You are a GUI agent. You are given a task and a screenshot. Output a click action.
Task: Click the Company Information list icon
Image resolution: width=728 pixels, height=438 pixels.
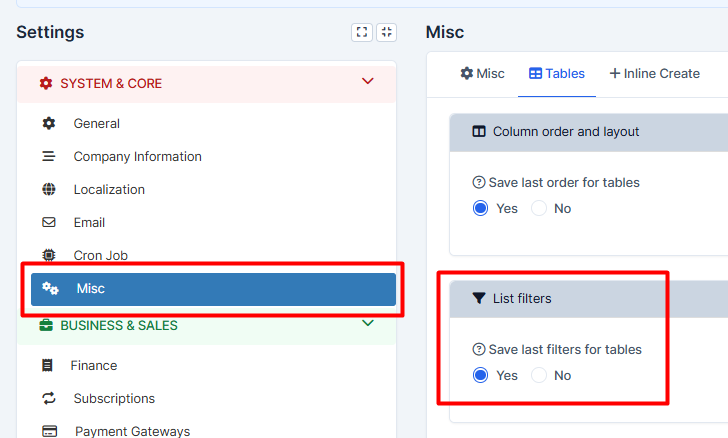click(x=49, y=157)
